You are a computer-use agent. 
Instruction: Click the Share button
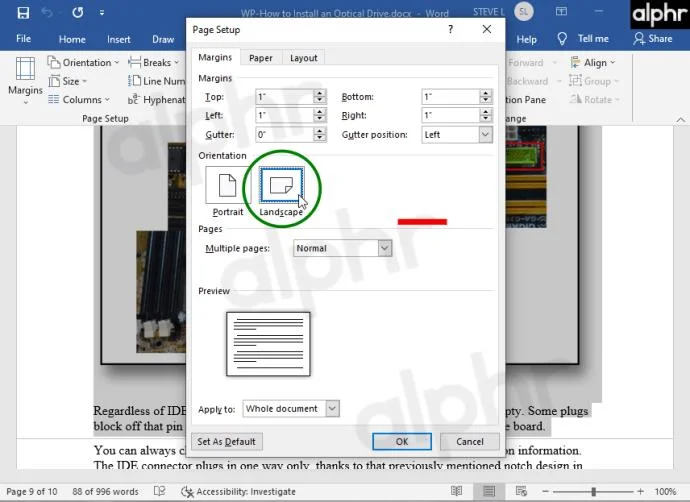coord(653,39)
